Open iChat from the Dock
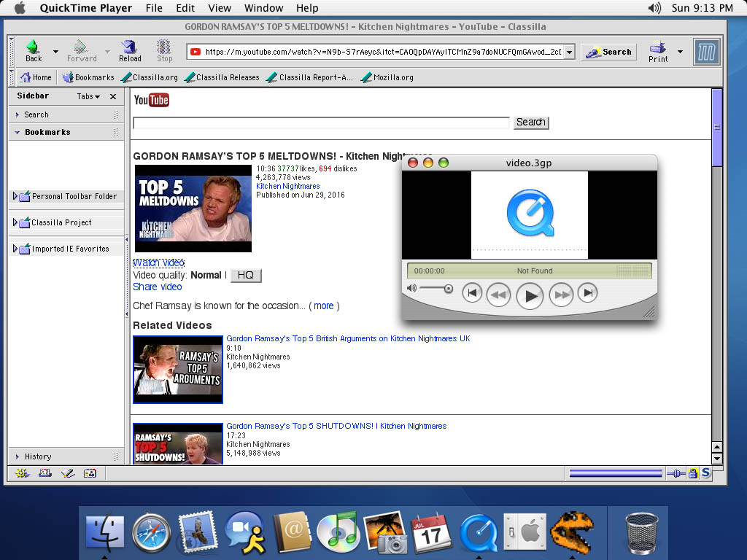 tap(245, 532)
